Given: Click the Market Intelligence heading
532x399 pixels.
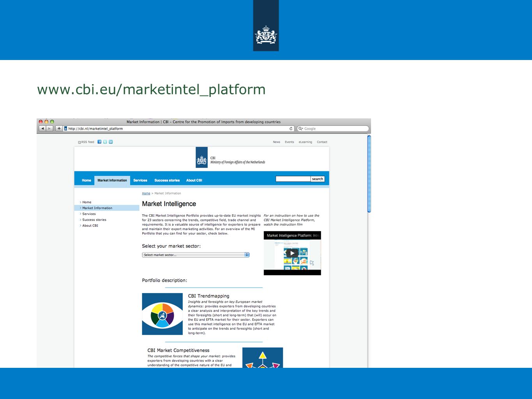Looking at the screenshot, I should pyautogui.click(x=169, y=204).
